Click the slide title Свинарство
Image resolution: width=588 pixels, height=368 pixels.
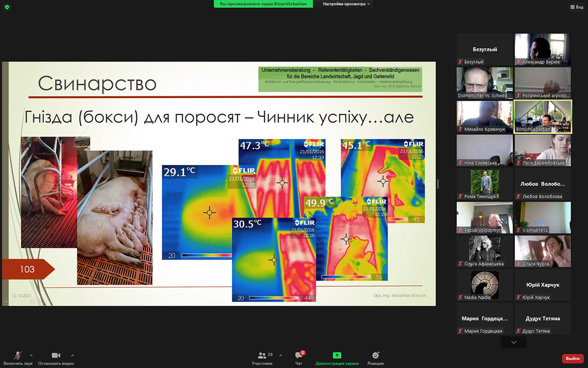pos(97,83)
